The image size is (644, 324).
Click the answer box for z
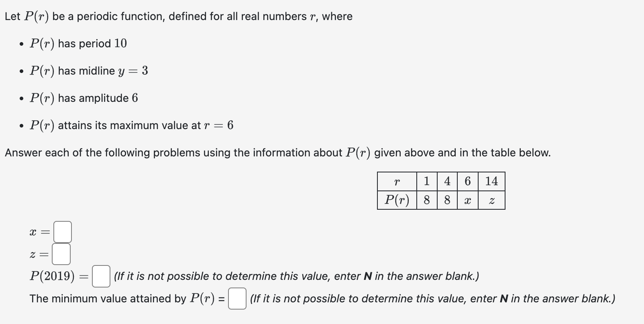point(61,254)
